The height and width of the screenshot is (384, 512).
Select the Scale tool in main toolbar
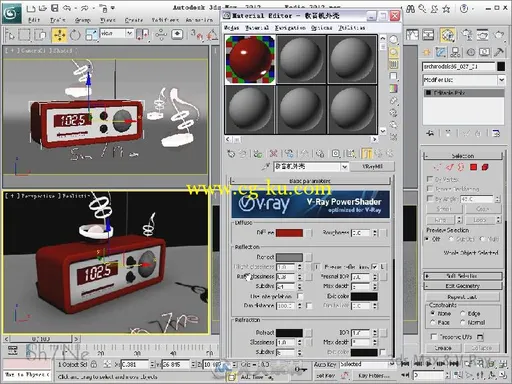click(91, 35)
